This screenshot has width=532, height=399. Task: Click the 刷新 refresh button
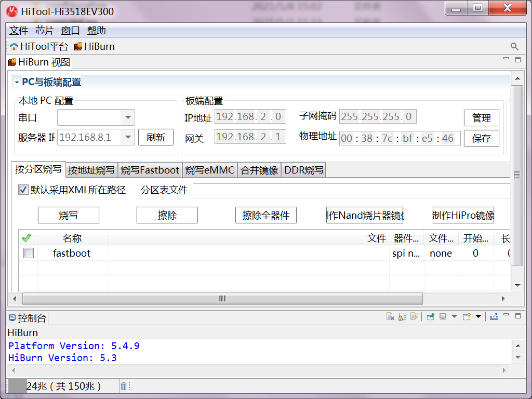(156, 137)
